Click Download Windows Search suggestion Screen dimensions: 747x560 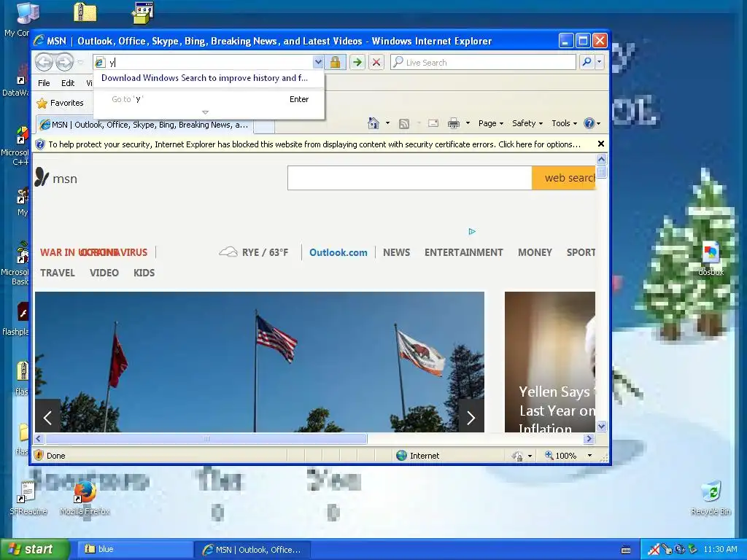[204, 78]
